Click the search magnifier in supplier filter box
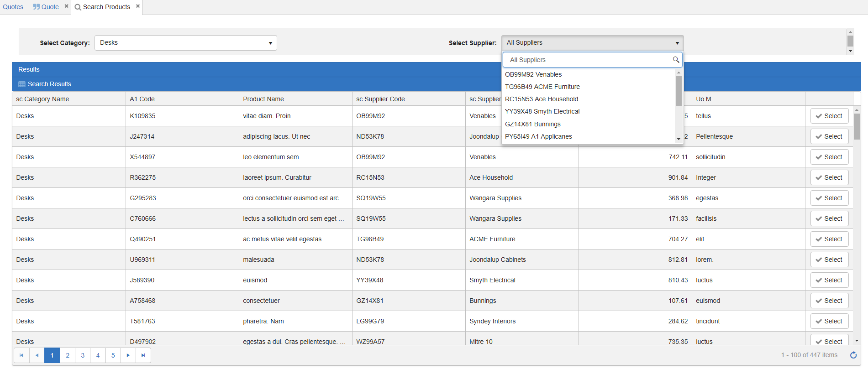 pyautogui.click(x=676, y=60)
